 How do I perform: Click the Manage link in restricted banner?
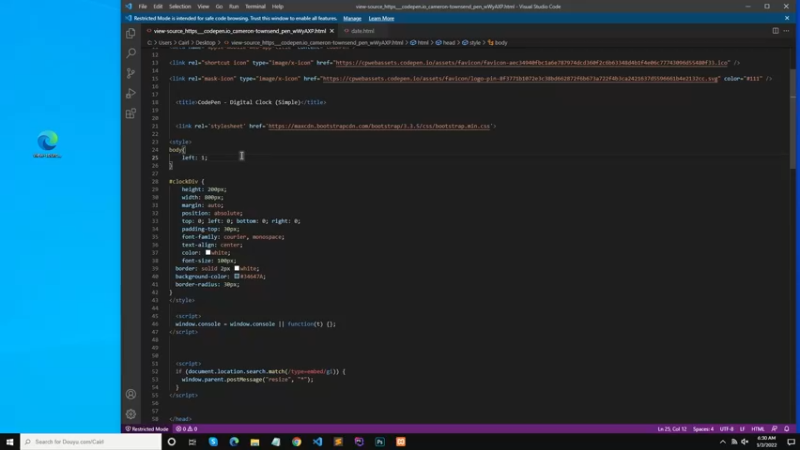pyautogui.click(x=352, y=18)
